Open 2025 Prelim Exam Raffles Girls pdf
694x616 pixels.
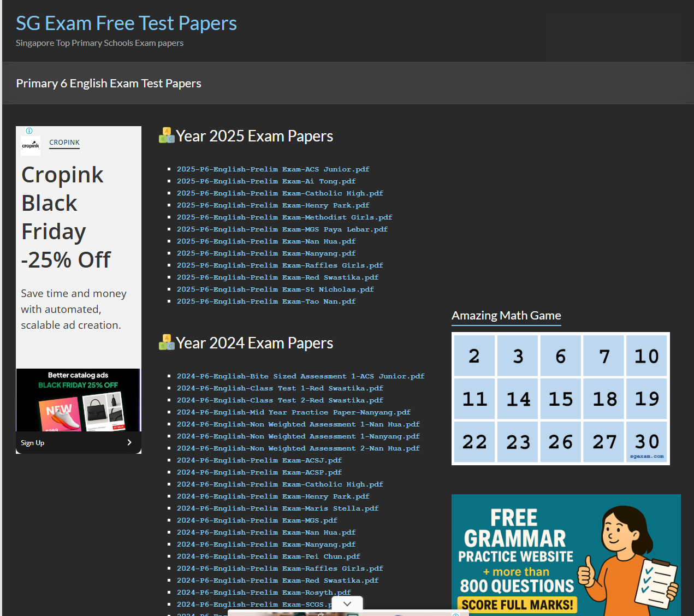click(x=280, y=265)
